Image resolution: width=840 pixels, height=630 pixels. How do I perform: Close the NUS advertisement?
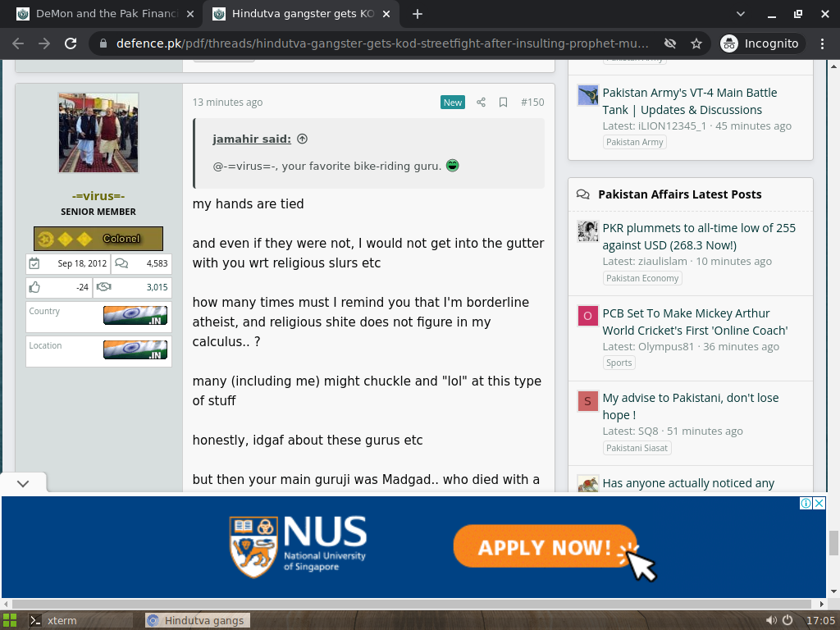(819, 503)
